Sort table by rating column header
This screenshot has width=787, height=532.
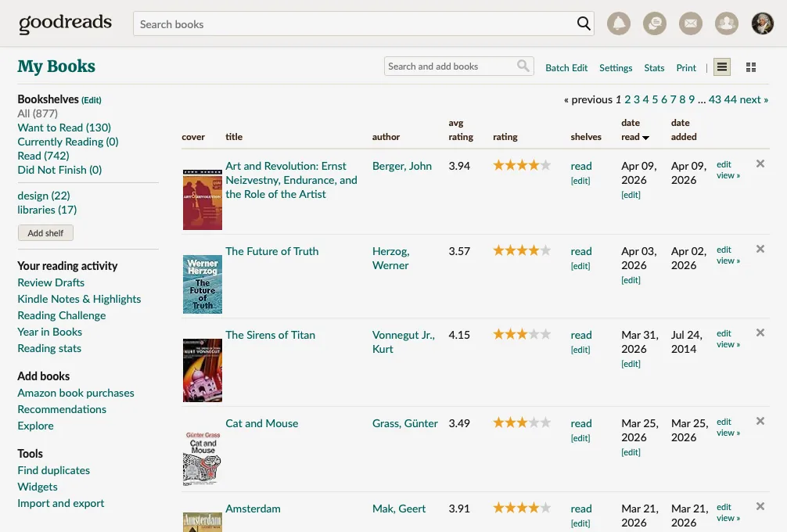click(505, 136)
